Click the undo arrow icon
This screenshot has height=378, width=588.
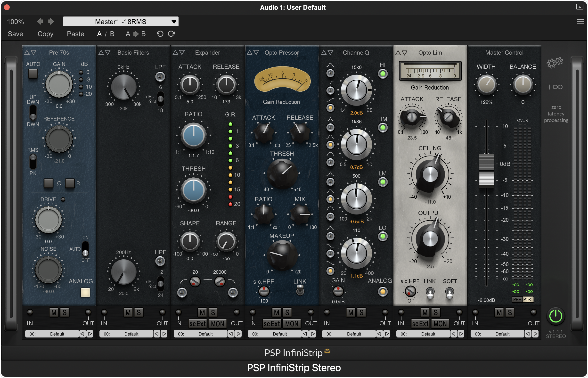coord(160,34)
